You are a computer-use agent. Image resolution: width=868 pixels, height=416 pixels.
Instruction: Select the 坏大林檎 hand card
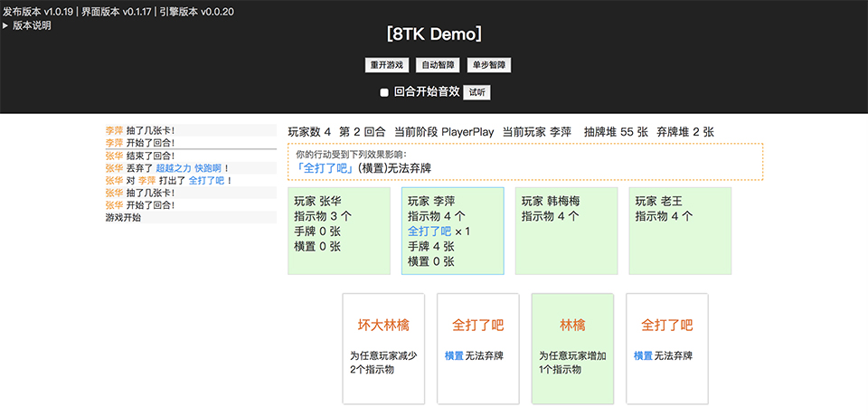tap(383, 348)
